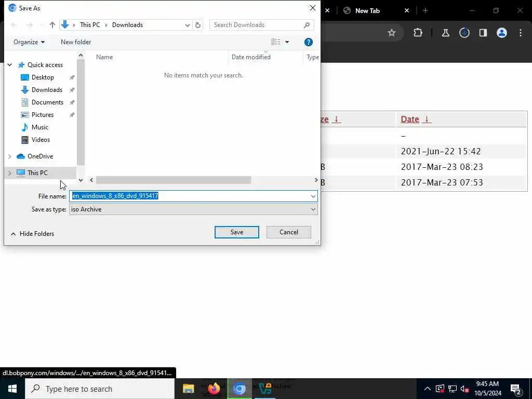Screen dimensions: 532x399
Task: Go up one folder level in Save As
Action: pos(52,25)
